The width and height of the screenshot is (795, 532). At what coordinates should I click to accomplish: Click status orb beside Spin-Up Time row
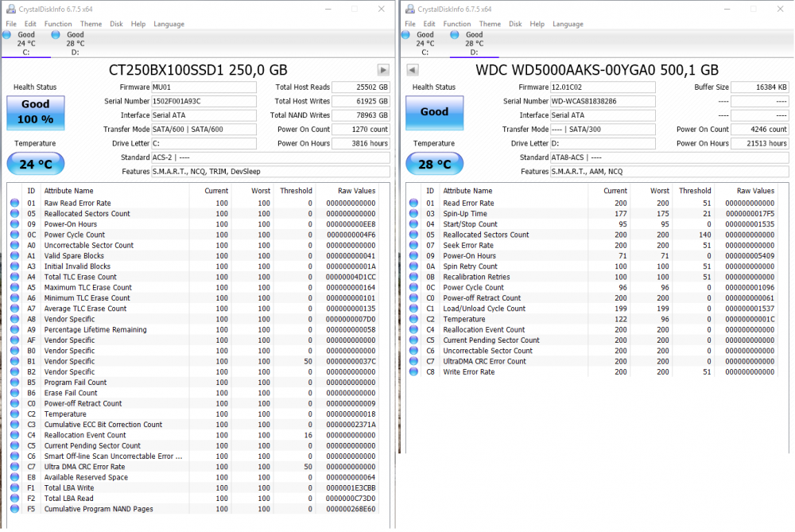coord(413,214)
